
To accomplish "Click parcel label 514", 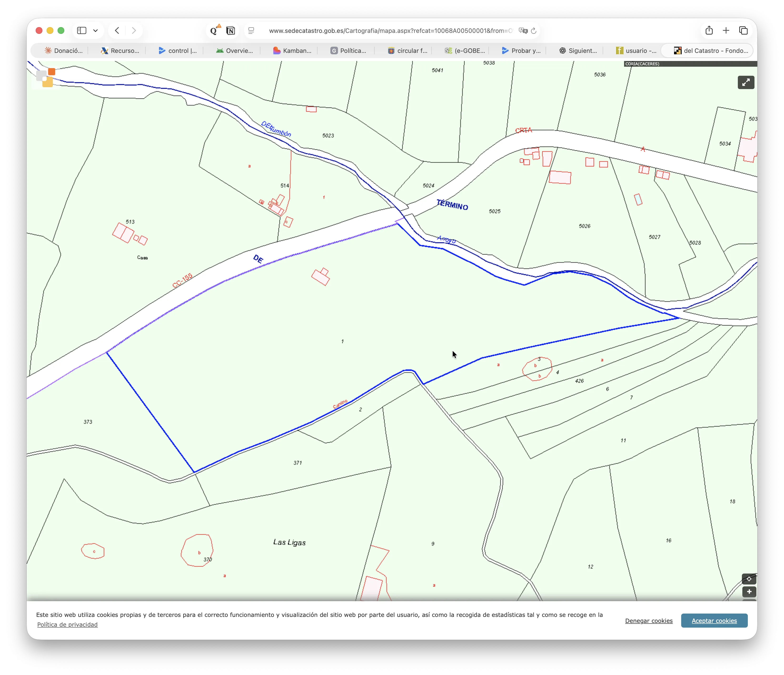I will (285, 186).
